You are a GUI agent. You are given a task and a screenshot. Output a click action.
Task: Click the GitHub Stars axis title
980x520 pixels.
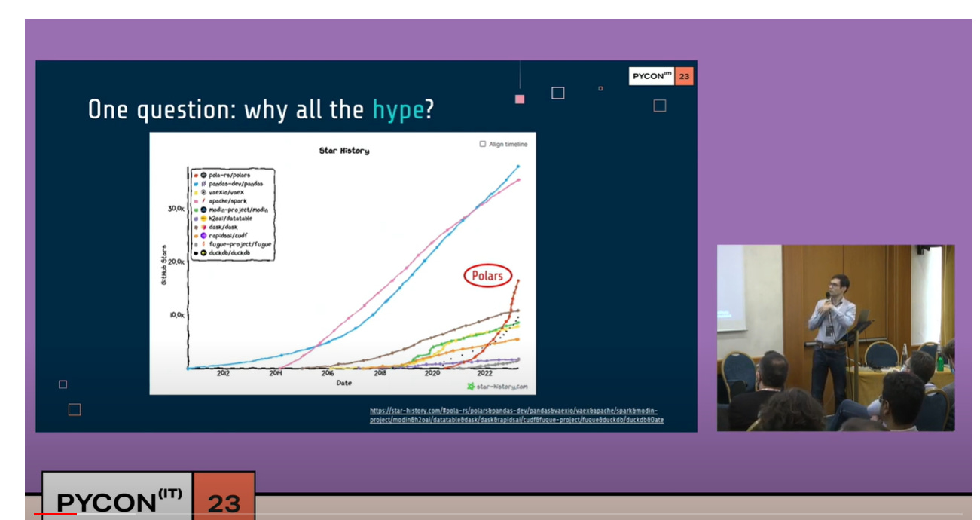click(163, 264)
